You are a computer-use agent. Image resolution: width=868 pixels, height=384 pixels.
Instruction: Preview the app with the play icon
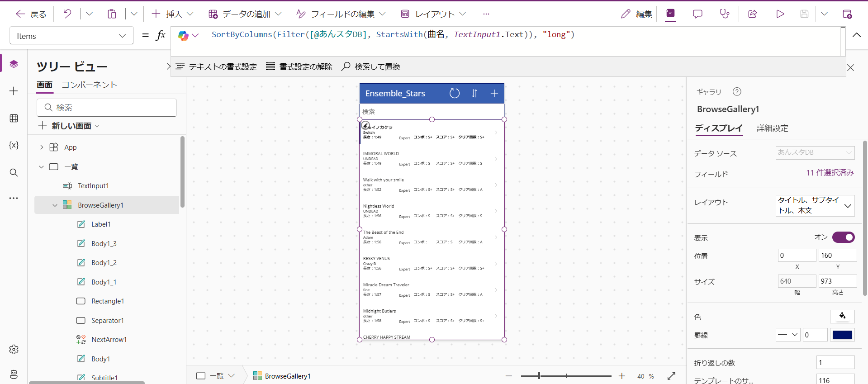(780, 14)
